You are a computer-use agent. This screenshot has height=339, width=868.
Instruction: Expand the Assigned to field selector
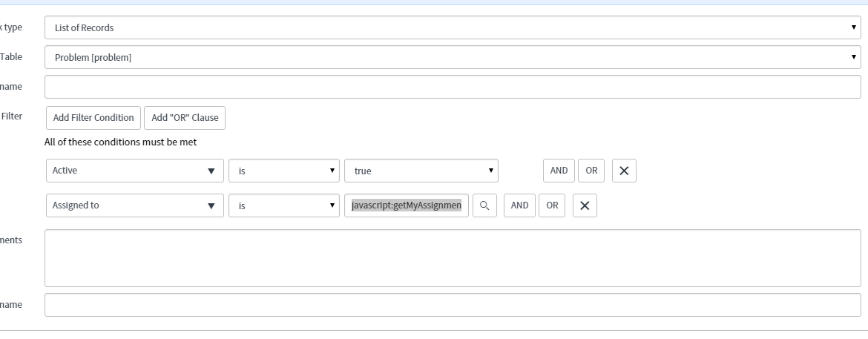click(135, 205)
